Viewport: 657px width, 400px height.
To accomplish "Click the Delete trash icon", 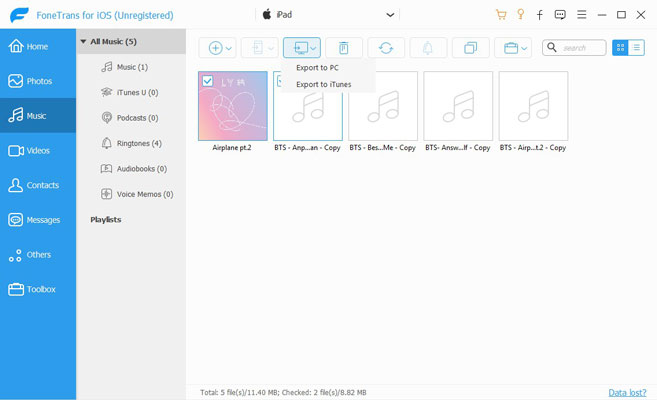I will pyautogui.click(x=344, y=48).
